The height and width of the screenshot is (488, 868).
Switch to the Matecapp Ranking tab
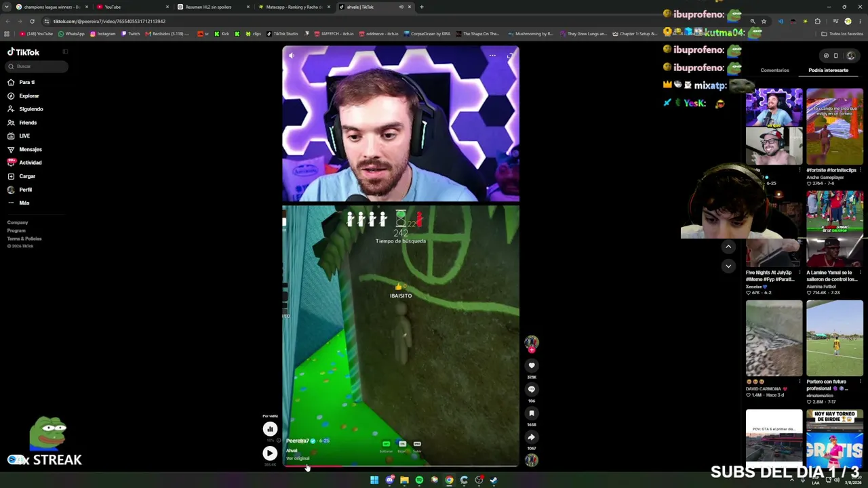(x=294, y=7)
